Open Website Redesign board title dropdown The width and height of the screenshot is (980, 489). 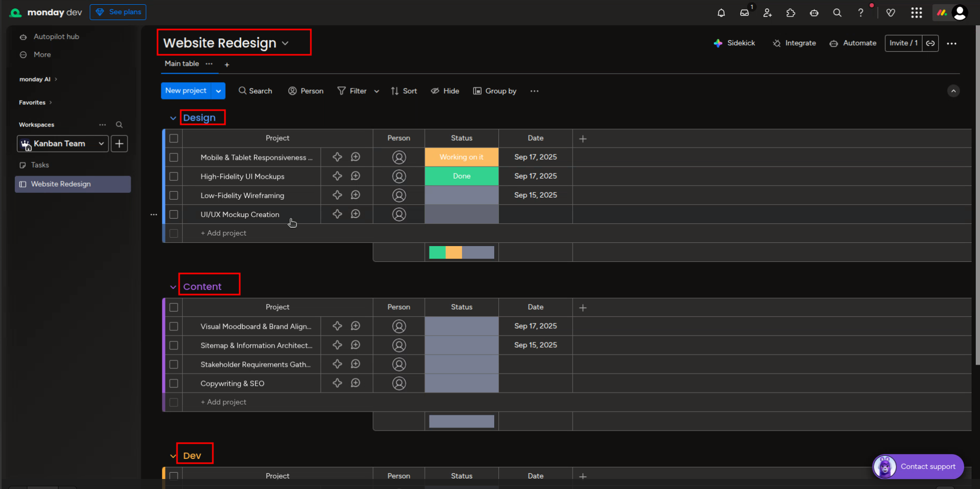(x=285, y=43)
